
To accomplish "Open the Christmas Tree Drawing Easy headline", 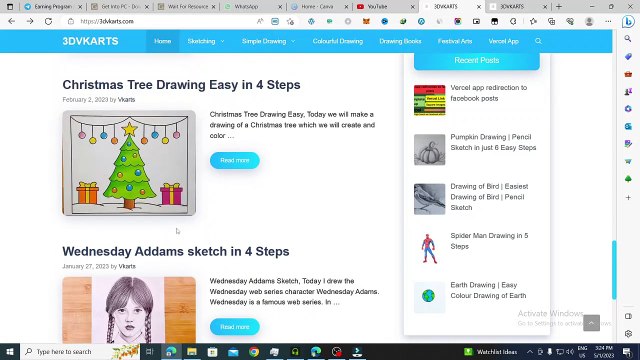I will click(181, 84).
